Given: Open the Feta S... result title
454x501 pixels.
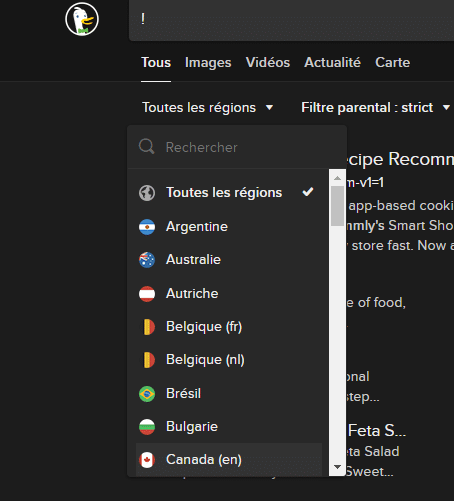Looking at the screenshot, I should pyautogui.click(x=377, y=430).
